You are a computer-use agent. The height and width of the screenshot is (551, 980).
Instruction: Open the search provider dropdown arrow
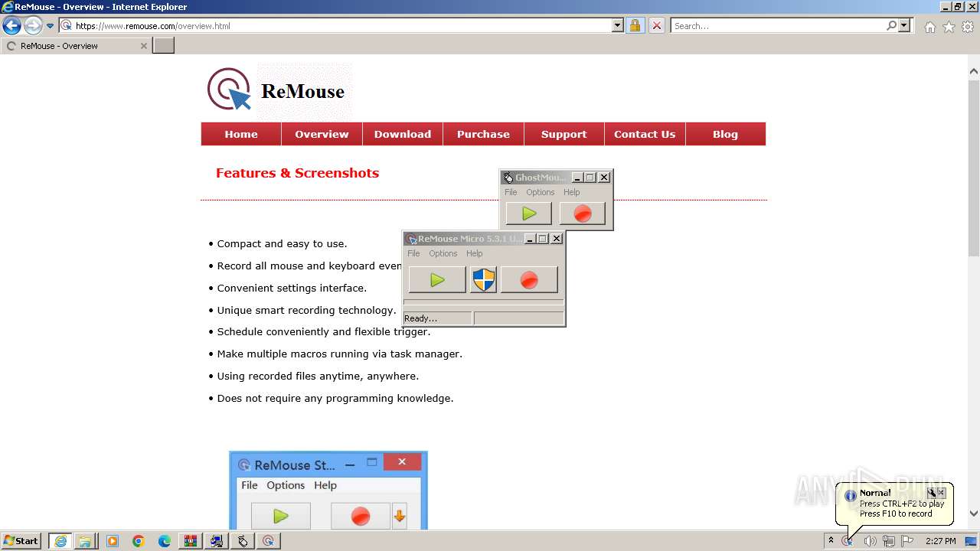(905, 25)
